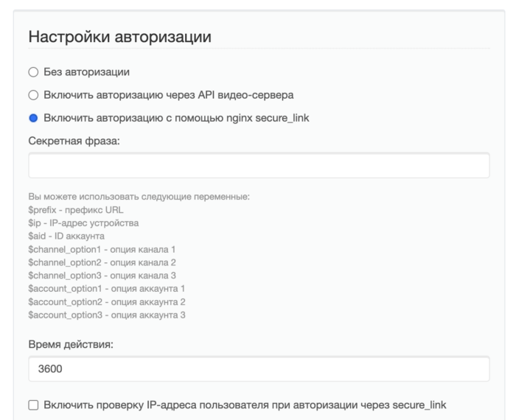This screenshot has width=516, height=420.
Task: Select the nginx secure_link authorization radio button
Action: point(32,118)
